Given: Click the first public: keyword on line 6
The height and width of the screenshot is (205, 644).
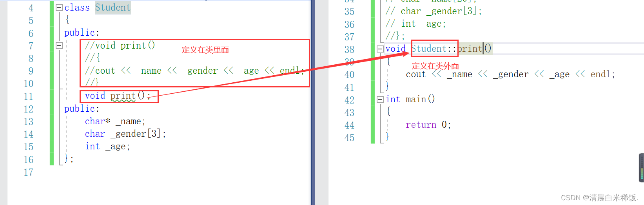Looking at the screenshot, I should [x=82, y=33].
